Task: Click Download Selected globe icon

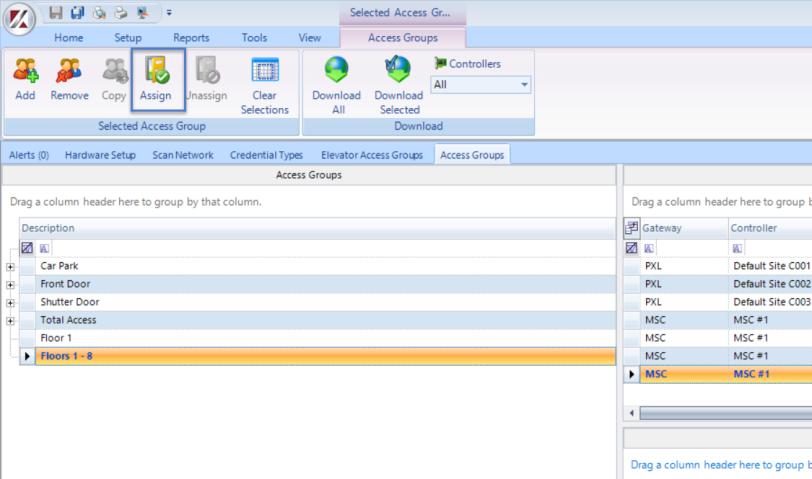Action: tap(398, 70)
